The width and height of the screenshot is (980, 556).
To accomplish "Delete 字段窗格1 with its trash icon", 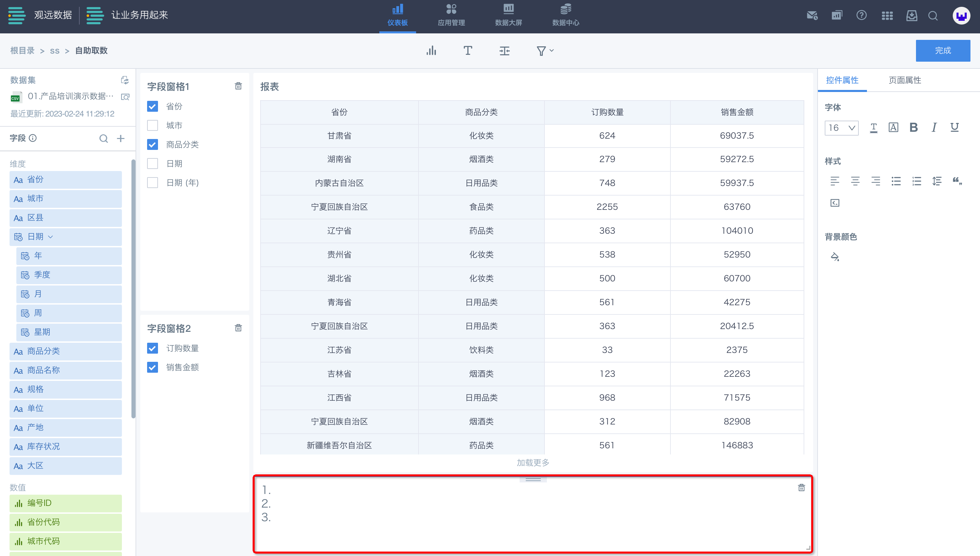I will coord(238,86).
